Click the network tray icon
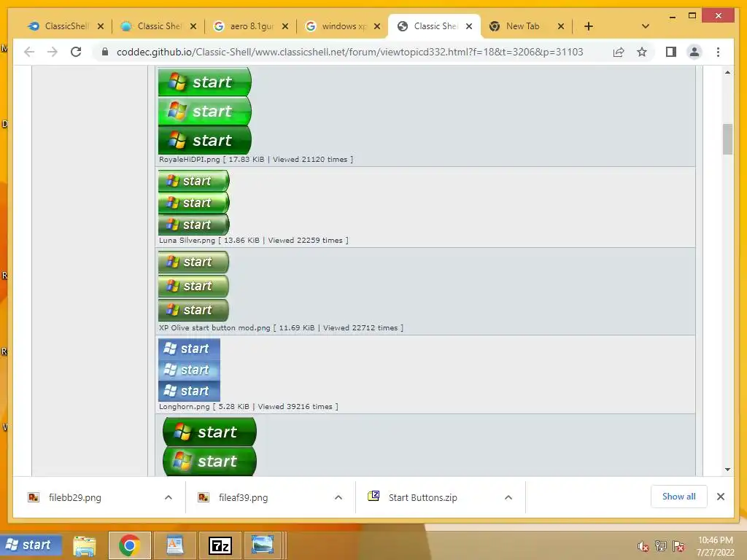Screen dimensions: 747x560 661,546
